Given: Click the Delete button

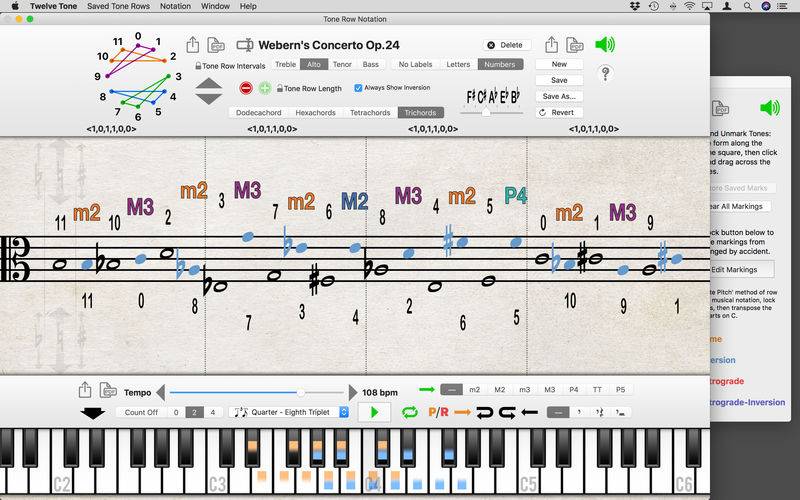Looking at the screenshot, I should pos(507,45).
